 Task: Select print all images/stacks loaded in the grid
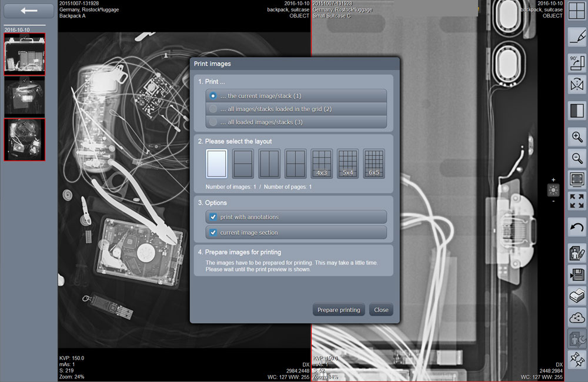[296, 108]
